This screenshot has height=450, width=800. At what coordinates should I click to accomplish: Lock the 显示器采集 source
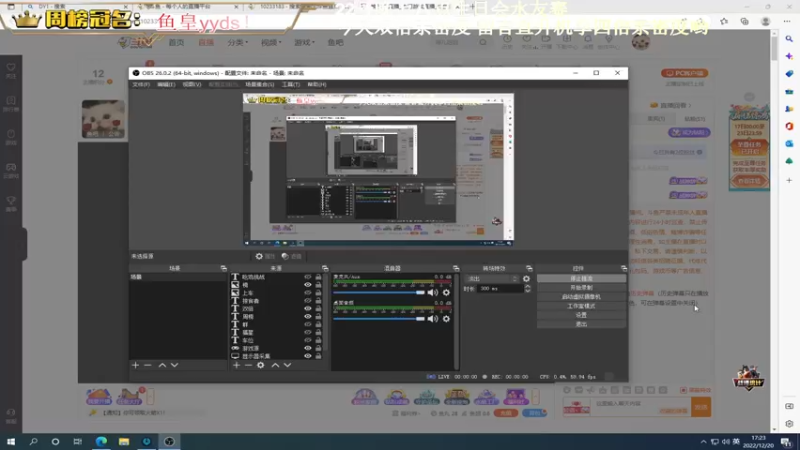click(318, 356)
